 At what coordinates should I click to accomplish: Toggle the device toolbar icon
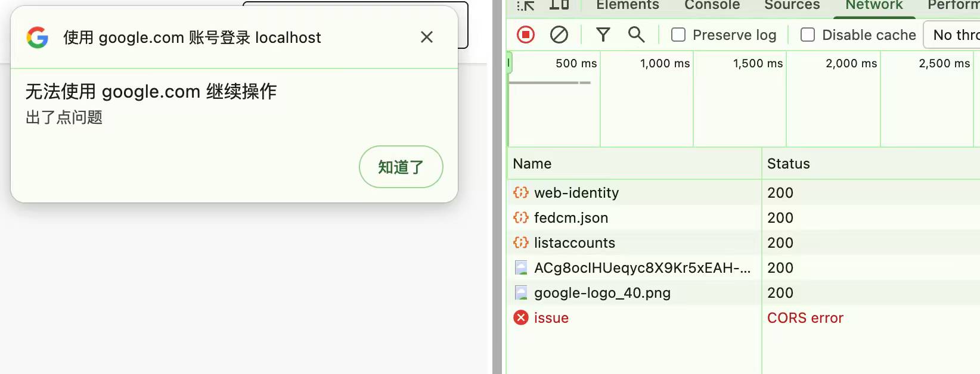[x=559, y=5]
